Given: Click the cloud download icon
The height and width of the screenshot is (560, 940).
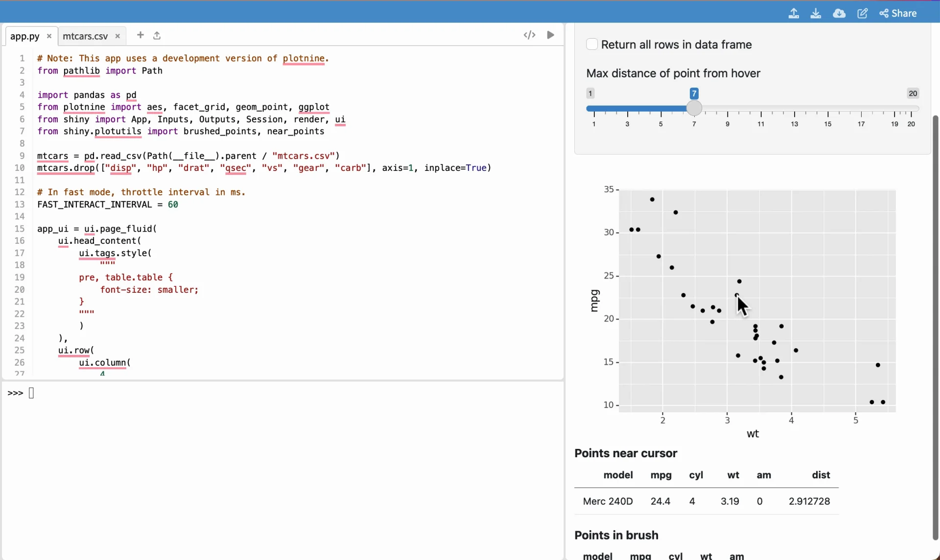Looking at the screenshot, I should point(839,13).
